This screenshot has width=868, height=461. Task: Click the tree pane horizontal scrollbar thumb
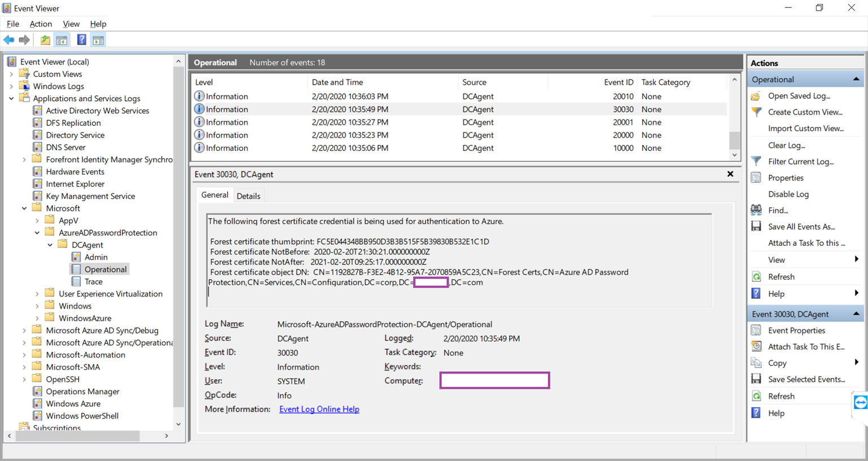tap(77, 436)
